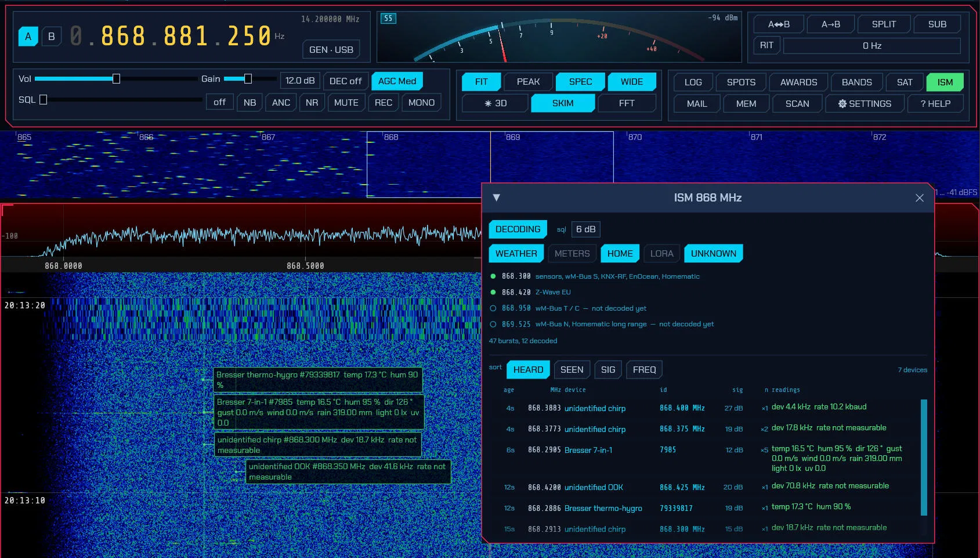Open SETTINGS with gear icon
The image size is (980, 558).
(865, 104)
